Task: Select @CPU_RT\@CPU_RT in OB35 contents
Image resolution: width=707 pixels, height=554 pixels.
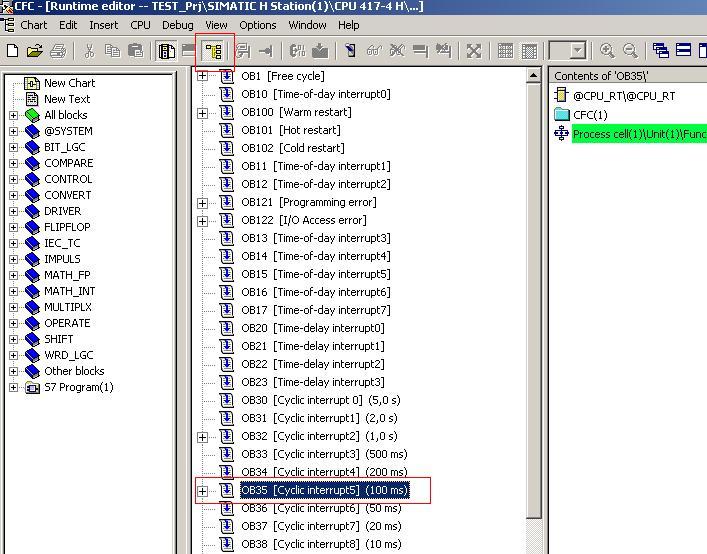Action: tap(624, 96)
